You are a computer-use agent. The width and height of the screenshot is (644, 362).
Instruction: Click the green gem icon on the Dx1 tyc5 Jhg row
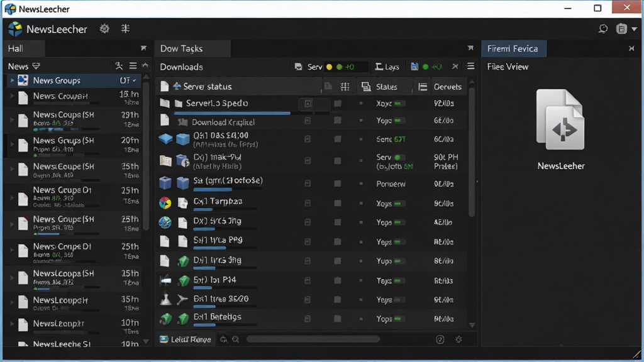(x=183, y=261)
